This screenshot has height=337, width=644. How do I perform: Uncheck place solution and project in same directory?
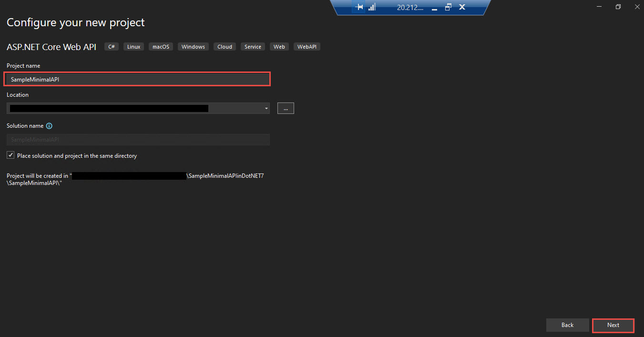10,155
